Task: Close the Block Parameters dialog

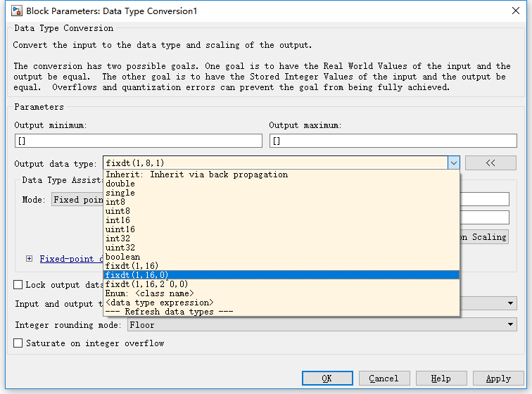Action: (516, 11)
